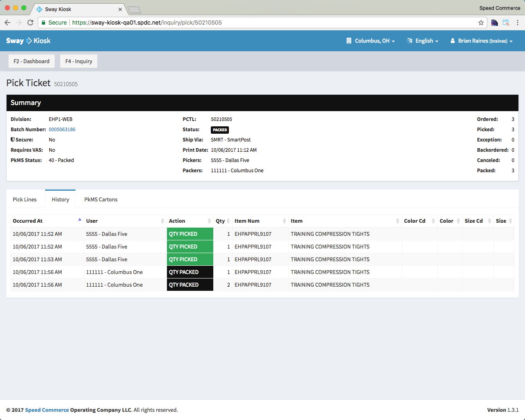This screenshot has width=525, height=420.
Task: Open the Columbus, OH location dropdown
Action: 371,41
